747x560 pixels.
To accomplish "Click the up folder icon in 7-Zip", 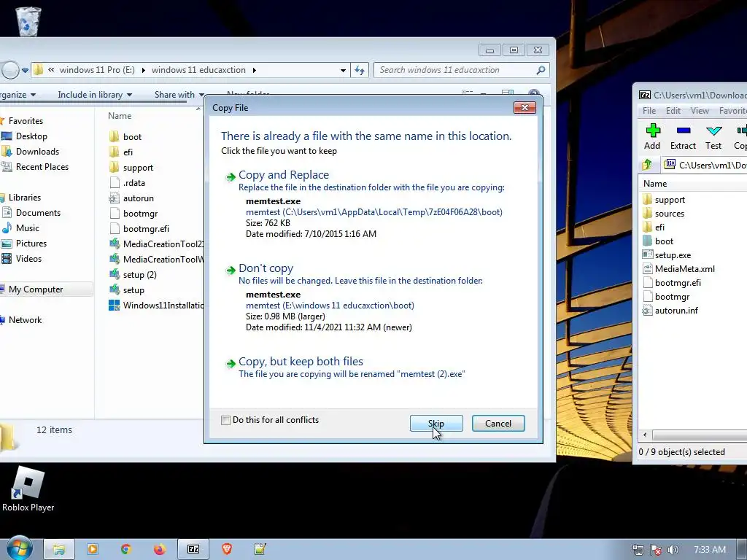I will click(647, 165).
